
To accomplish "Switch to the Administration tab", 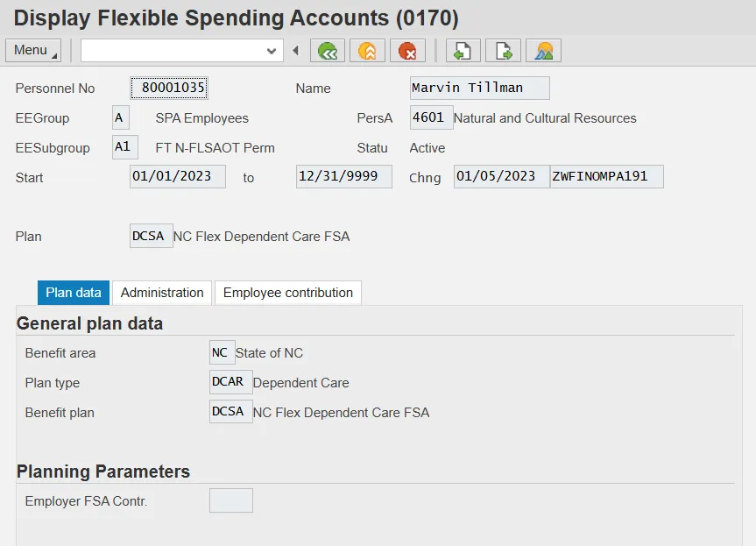I will click(162, 293).
